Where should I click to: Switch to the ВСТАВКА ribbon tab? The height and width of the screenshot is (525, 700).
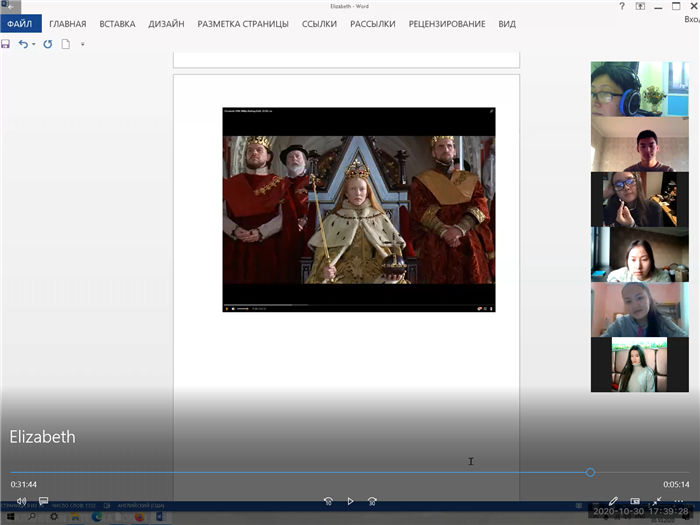click(117, 23)
